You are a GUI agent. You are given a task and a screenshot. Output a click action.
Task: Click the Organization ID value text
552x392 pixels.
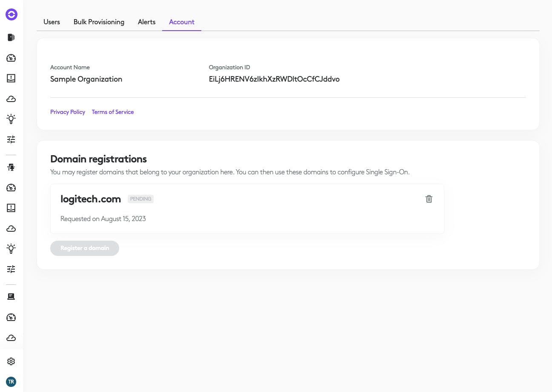coord(274,79)
